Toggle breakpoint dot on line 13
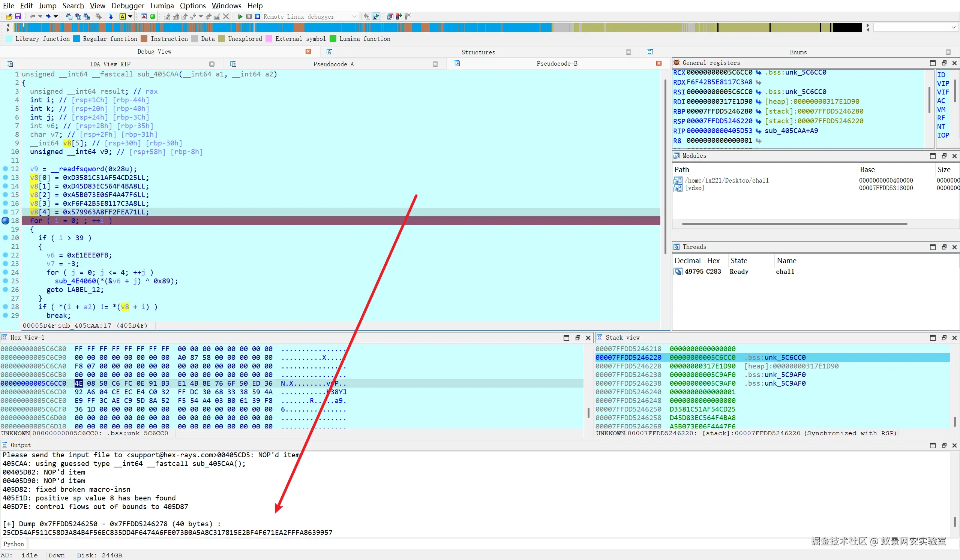This screenshot has width=960, height=560. coord(5,177)
